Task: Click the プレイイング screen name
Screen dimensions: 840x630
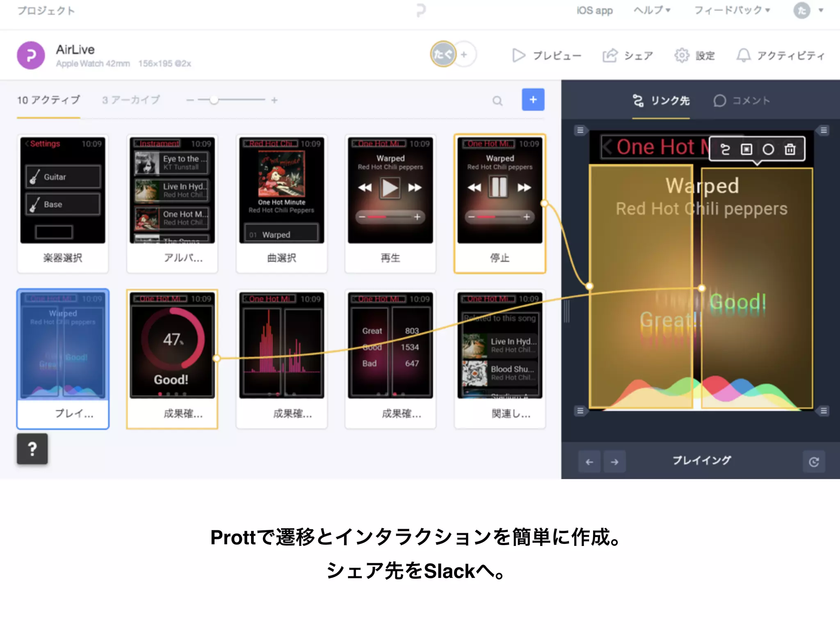Action: pos(702,461)
